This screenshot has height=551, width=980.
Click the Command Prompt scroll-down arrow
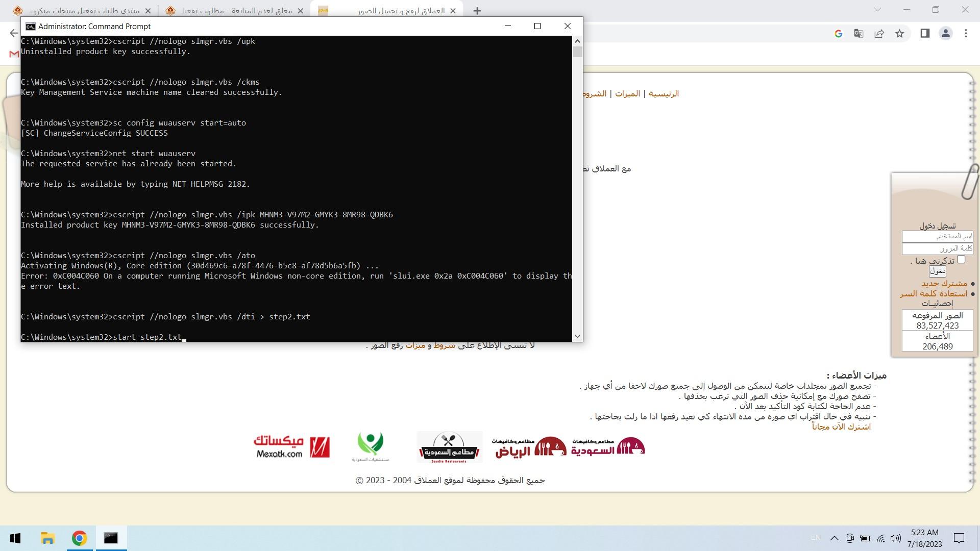(577, 336)
